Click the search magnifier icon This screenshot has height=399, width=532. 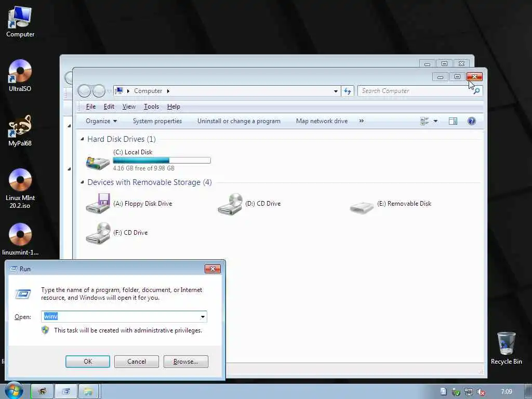(477, 91)
